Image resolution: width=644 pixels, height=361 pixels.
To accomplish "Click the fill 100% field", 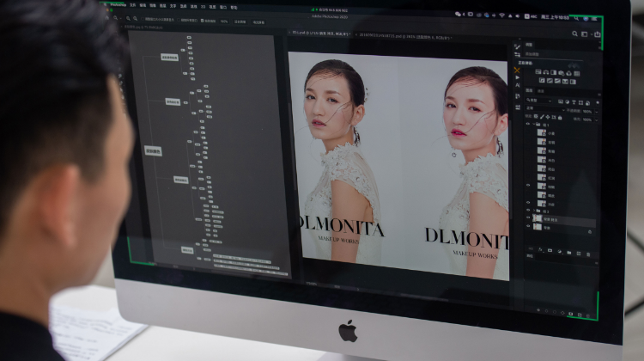I will click(x=587, y=119).
